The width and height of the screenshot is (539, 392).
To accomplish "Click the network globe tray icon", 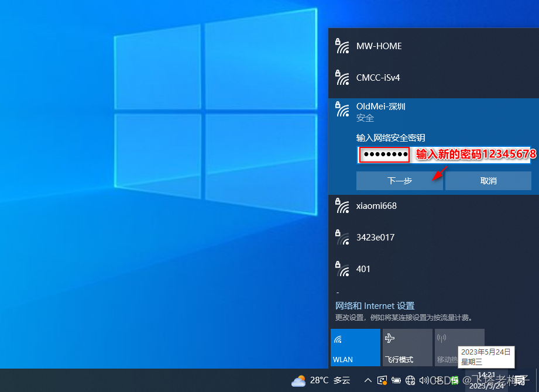I will click(410, 380).
